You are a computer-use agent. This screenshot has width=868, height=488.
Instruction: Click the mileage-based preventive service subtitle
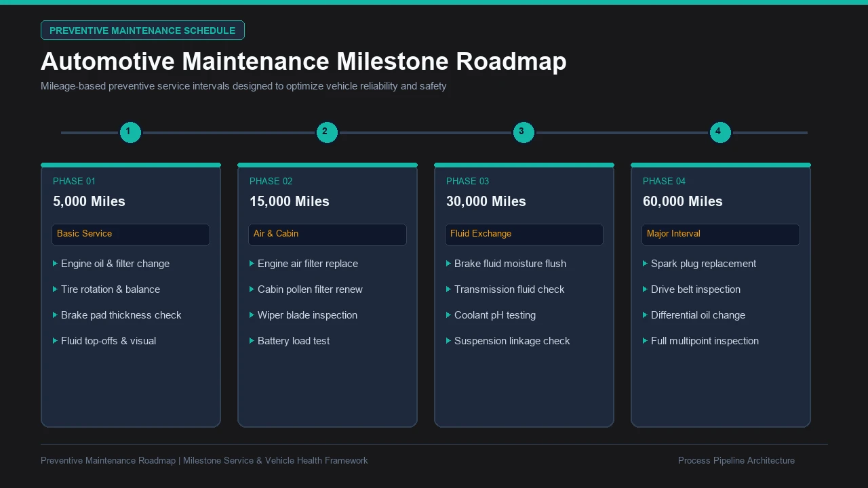[x=243, y=86]
